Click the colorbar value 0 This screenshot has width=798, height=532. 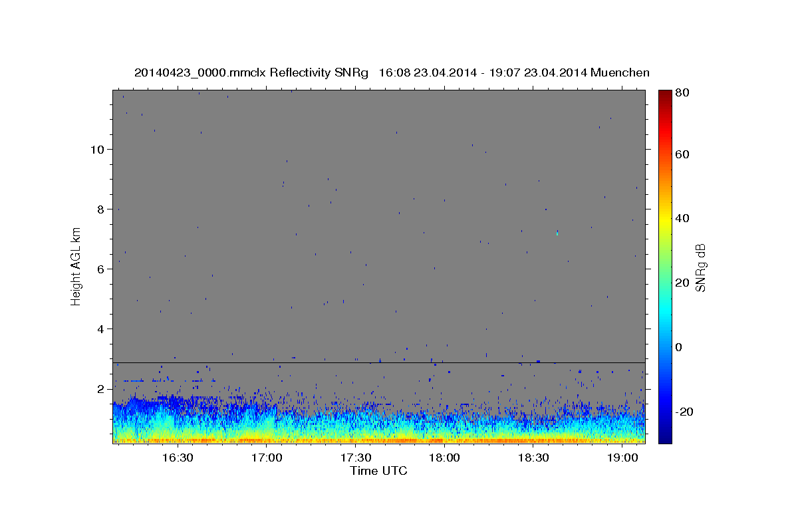pyautogui.click(x=679, y=347)
